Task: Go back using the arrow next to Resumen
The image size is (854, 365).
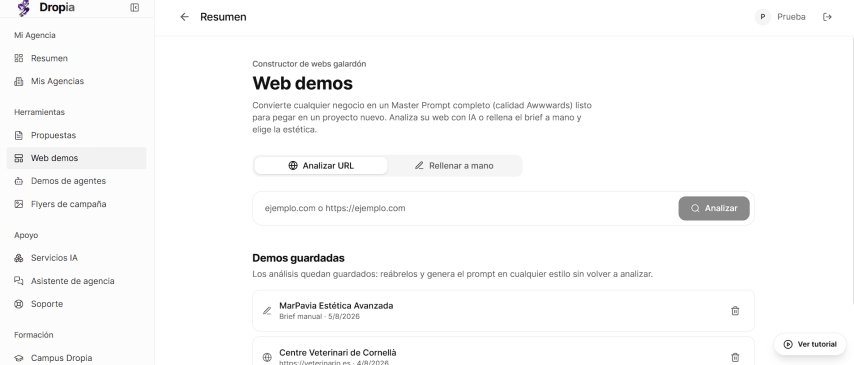Action: coord(185,17)
